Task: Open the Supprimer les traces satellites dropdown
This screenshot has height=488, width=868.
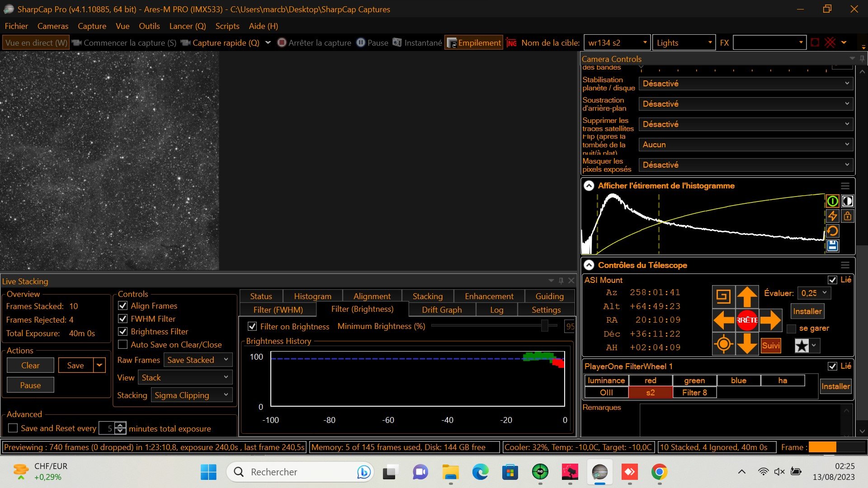Action: point(746,124)
